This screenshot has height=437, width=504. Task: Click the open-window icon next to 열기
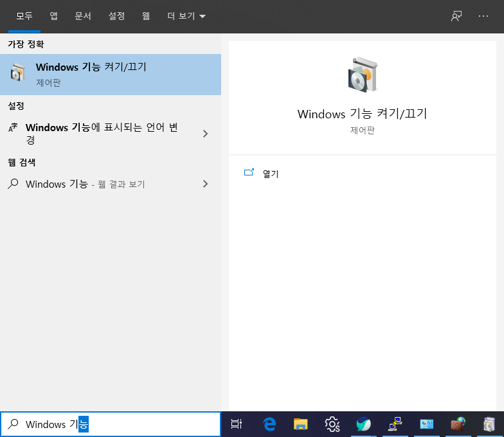coord(249,172)
